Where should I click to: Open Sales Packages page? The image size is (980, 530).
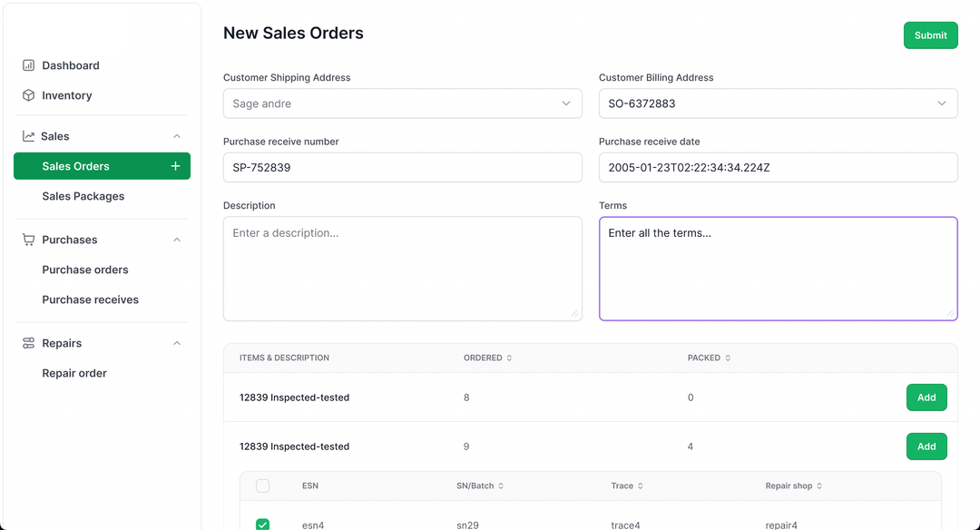(x=83, y=196)
